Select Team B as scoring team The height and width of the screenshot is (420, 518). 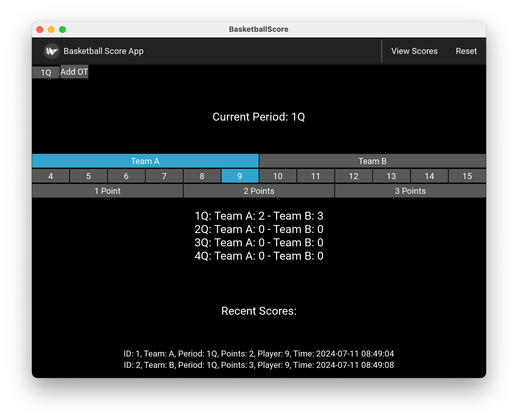(x=373, y=161)
